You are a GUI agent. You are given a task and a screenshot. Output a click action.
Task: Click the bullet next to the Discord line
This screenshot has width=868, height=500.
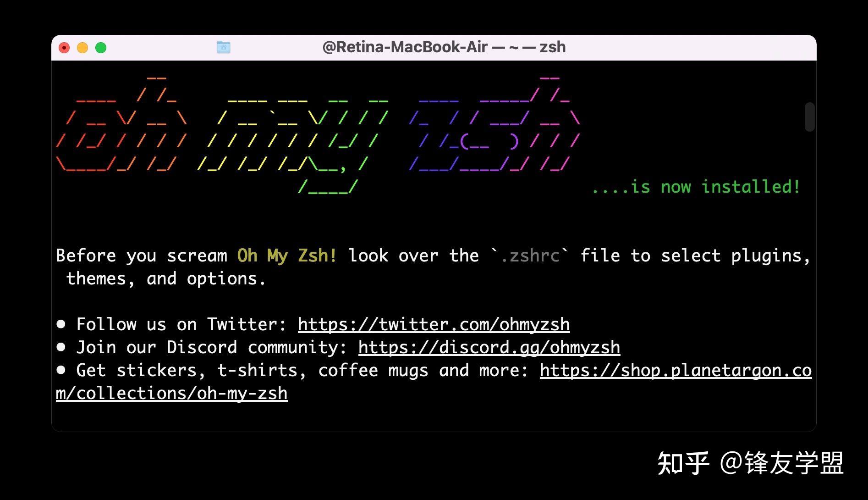60,347
